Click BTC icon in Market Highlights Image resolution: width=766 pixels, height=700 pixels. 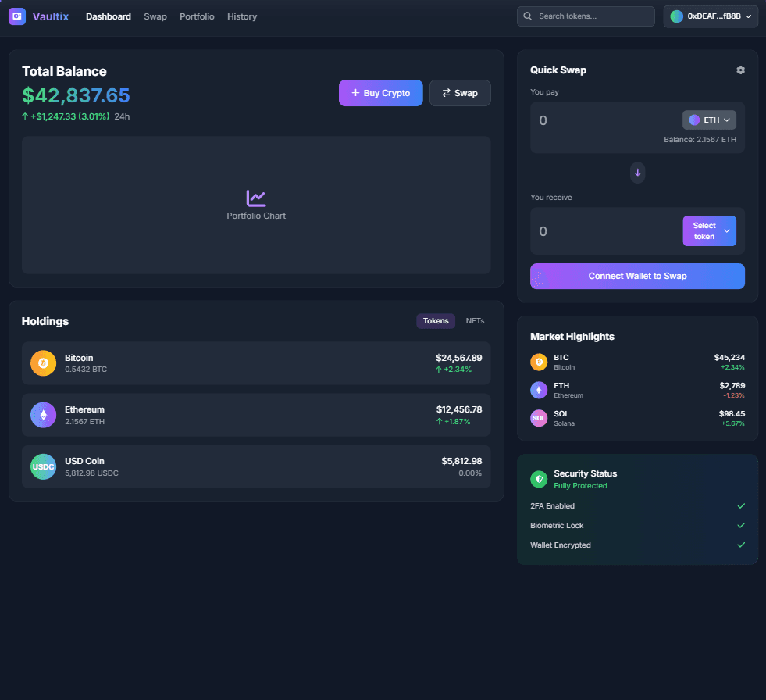point(539,362)
